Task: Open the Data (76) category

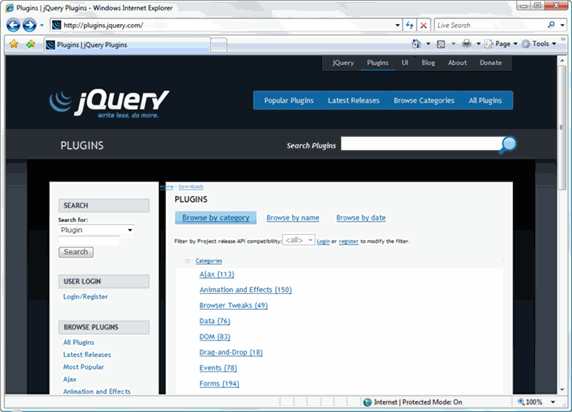Action: point(215,321)
